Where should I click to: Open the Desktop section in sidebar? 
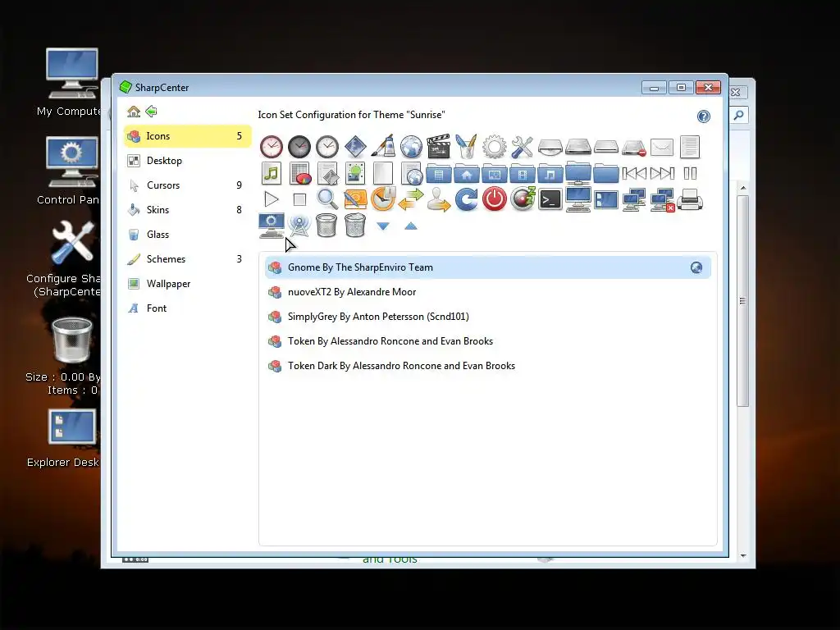click(x=188, y=161)
